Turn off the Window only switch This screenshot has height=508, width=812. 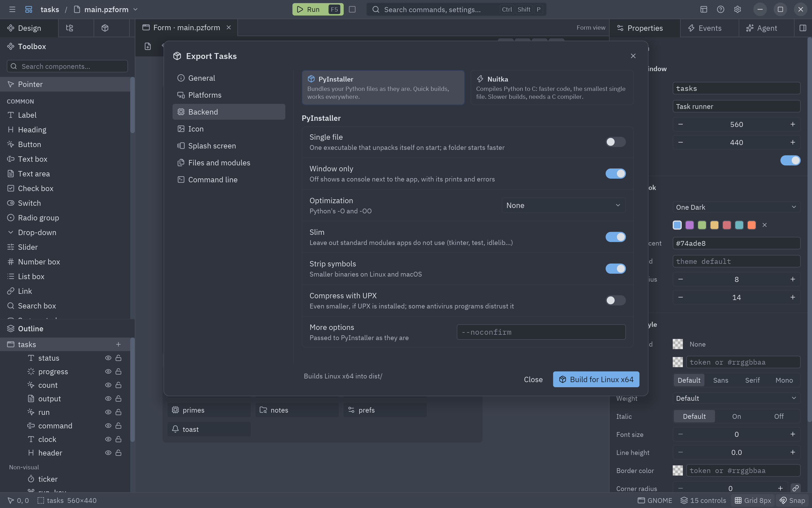[615, 174]
